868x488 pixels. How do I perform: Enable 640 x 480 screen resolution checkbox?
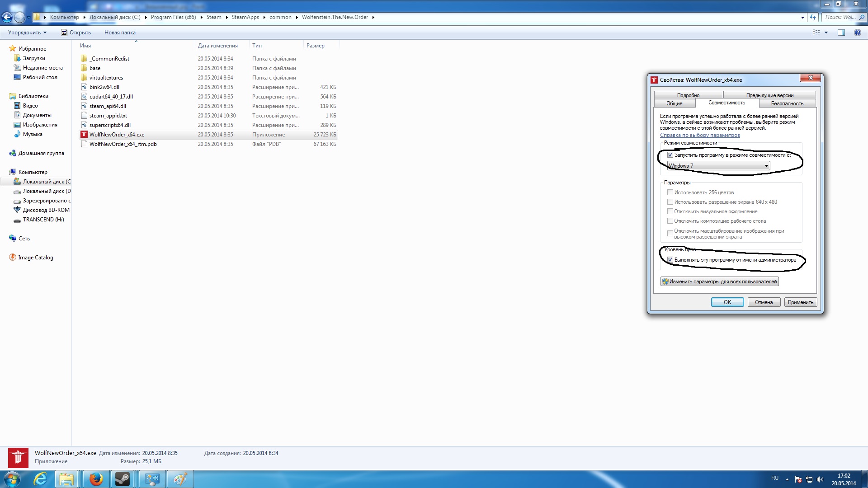pyautogui.click(x=670, y=202)
